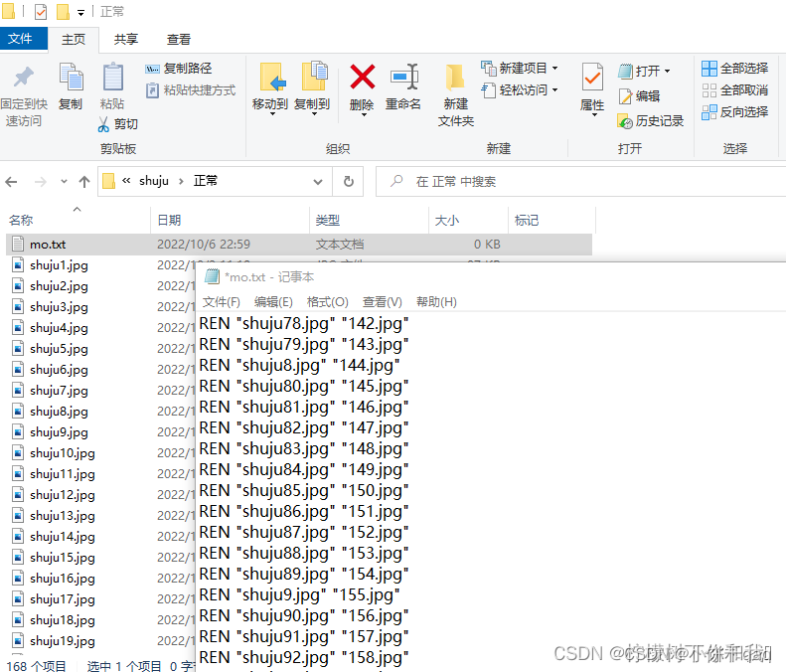Click the Paste (粘贴) clipboard icon

pyautogui.click(x=113, y=77)
